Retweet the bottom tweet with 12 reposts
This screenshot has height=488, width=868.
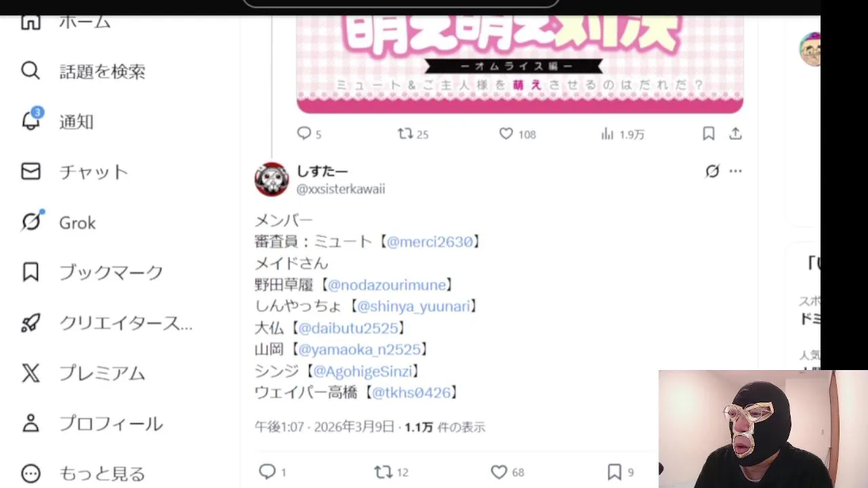pyautogui.click(x=384, y=472)
